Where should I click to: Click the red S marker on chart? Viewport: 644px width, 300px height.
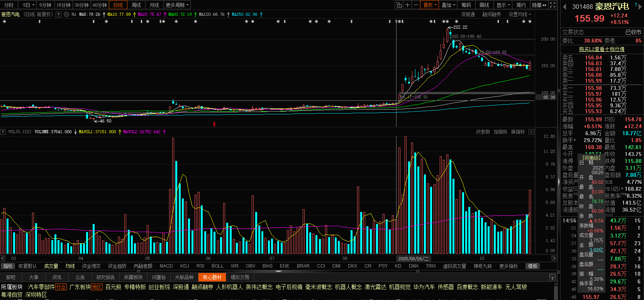point(214,124)
